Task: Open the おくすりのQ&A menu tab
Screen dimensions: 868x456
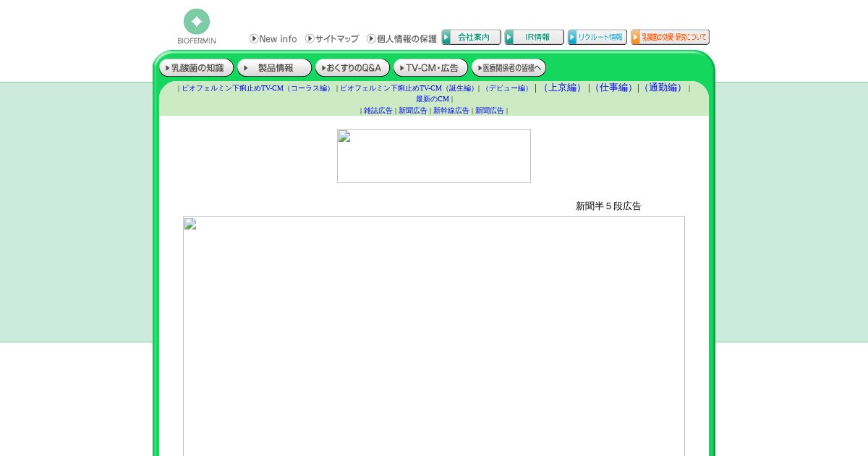Action: tap(352, 68)
